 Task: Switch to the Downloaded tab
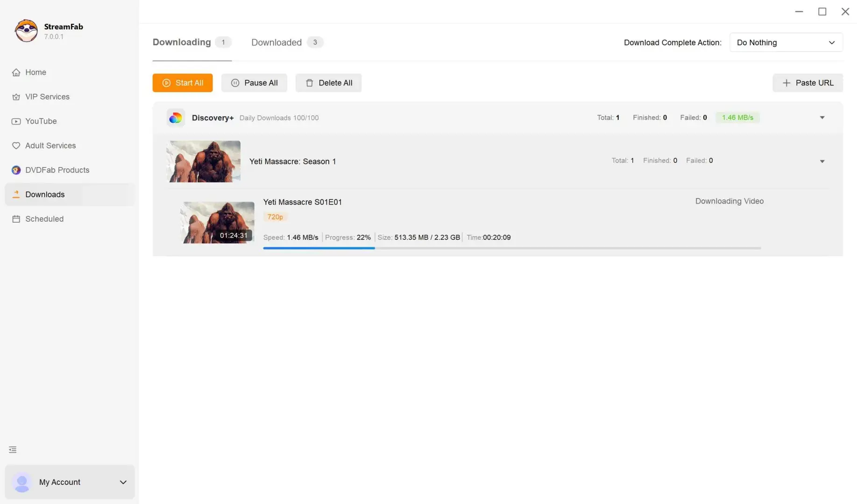pos(287,42)
